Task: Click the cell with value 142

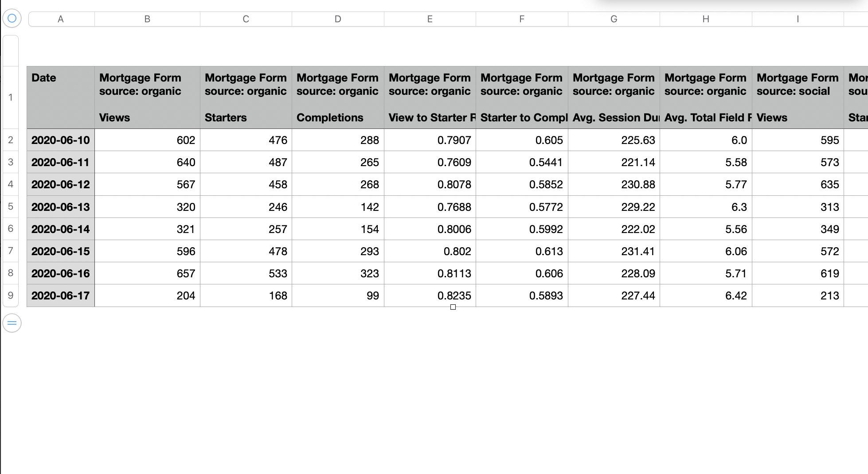Action: [x=338, y=207]
